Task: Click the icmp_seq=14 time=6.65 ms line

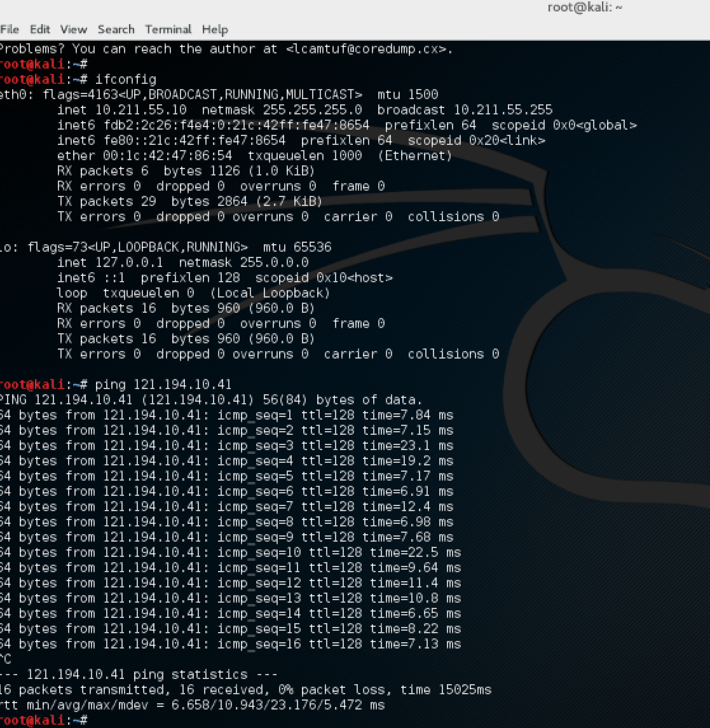Action: (230, 614)
